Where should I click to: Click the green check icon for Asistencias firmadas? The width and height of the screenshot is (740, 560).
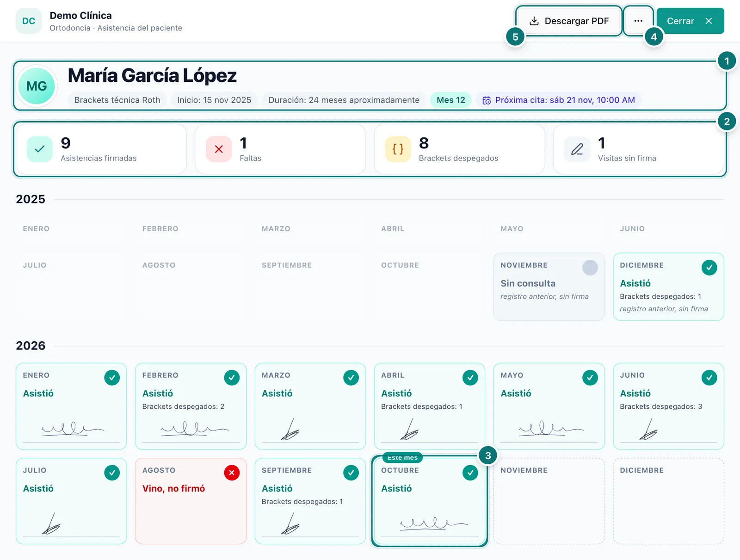[40, 149]
